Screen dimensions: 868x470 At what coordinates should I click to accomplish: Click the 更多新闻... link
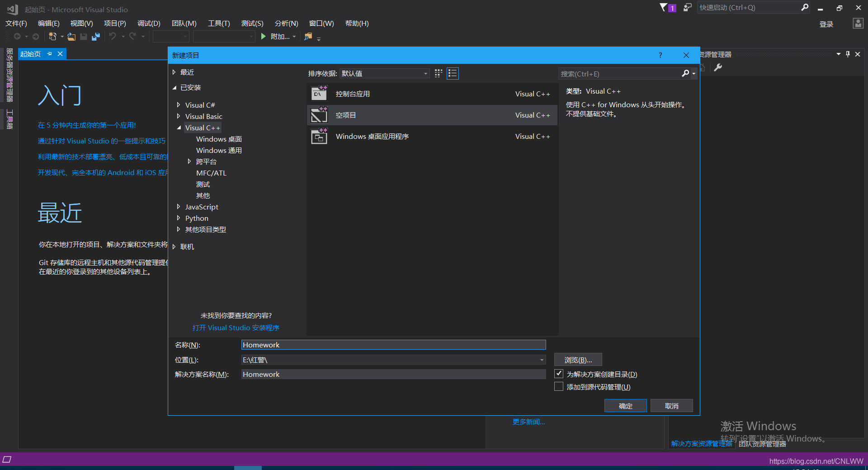coord(528,422)
